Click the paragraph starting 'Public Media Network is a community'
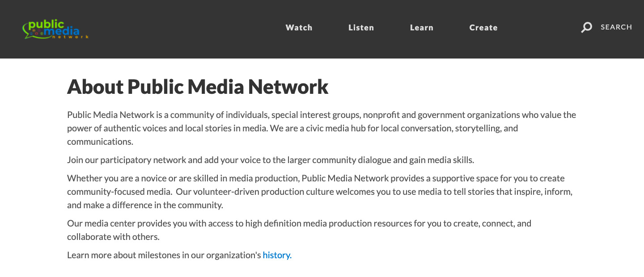Viewport: 644px width, 277px height. pos(322,128)
